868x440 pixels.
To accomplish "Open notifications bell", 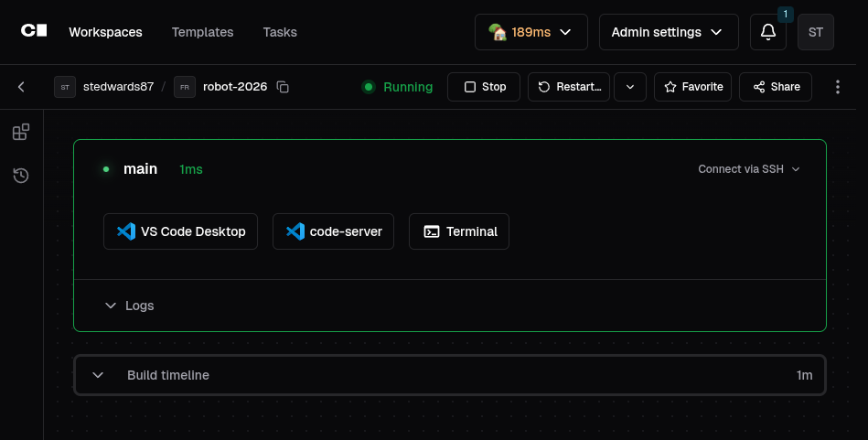I will [x=767, y=32].
